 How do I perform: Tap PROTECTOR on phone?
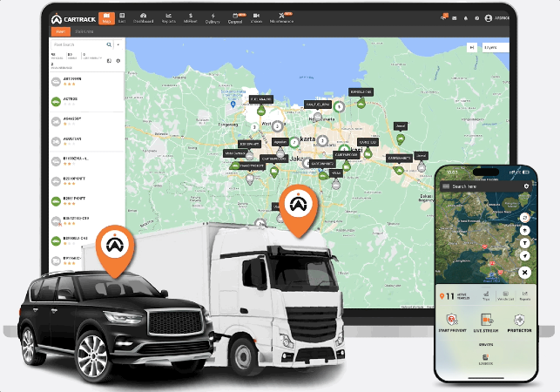click(519, 322)
